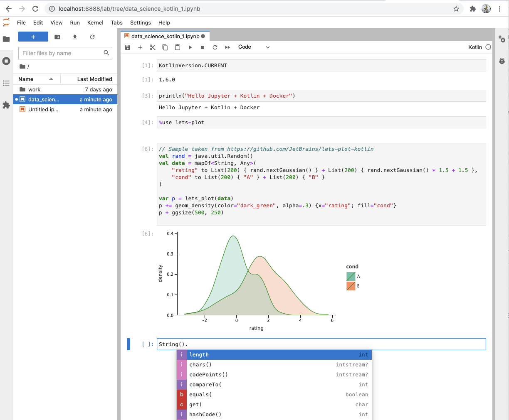Toggle legend item A in the plot
This screenshot has width=509, height=420.
point(351,276)
